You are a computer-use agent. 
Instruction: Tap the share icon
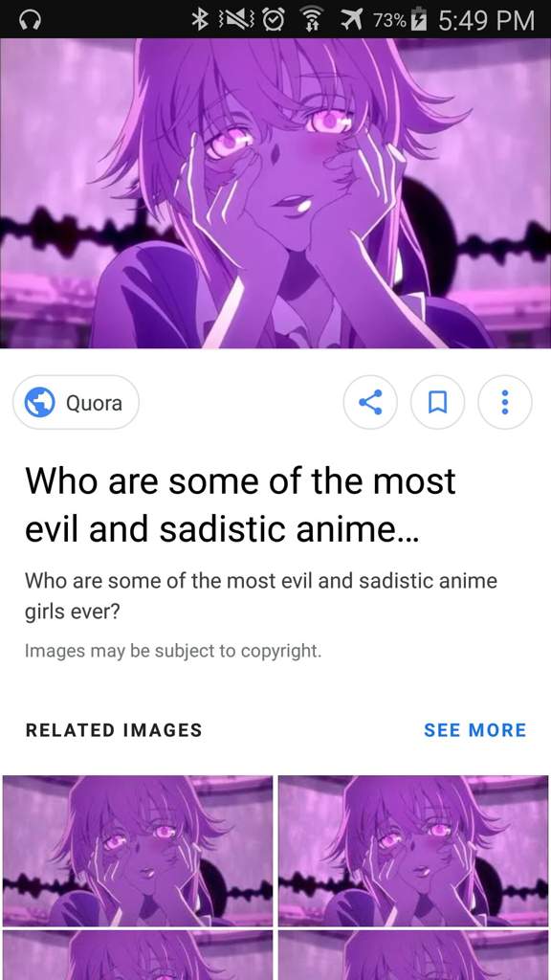point(370,402)
